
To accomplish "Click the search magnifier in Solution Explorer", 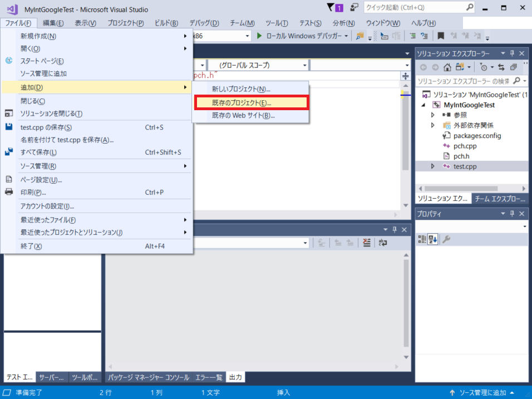I will (517, 81).
